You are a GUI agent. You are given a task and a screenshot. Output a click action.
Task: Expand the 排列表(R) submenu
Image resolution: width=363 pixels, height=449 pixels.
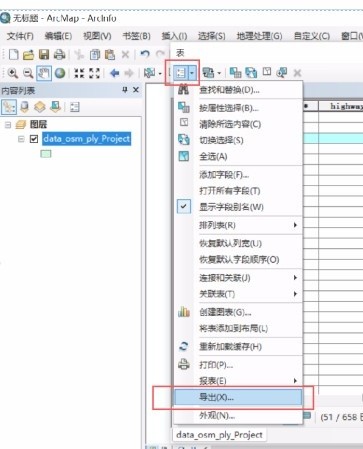tap(238, 225)
